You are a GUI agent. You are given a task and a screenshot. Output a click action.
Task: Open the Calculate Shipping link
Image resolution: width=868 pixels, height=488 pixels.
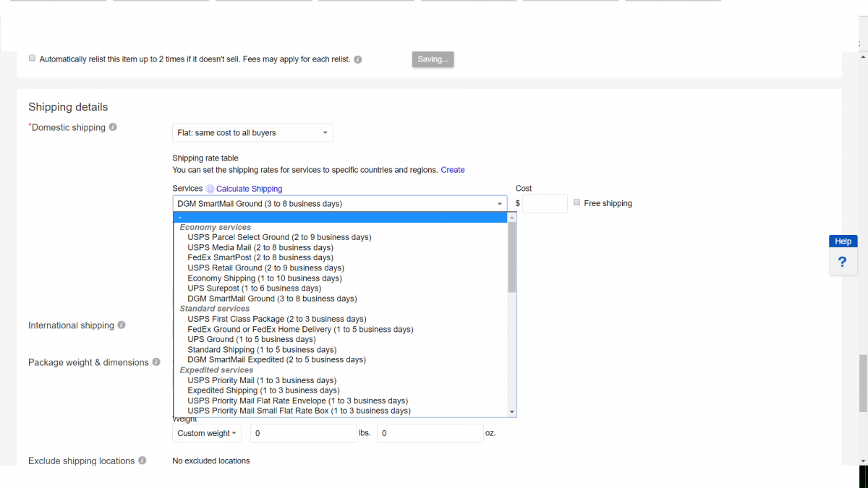249,189
